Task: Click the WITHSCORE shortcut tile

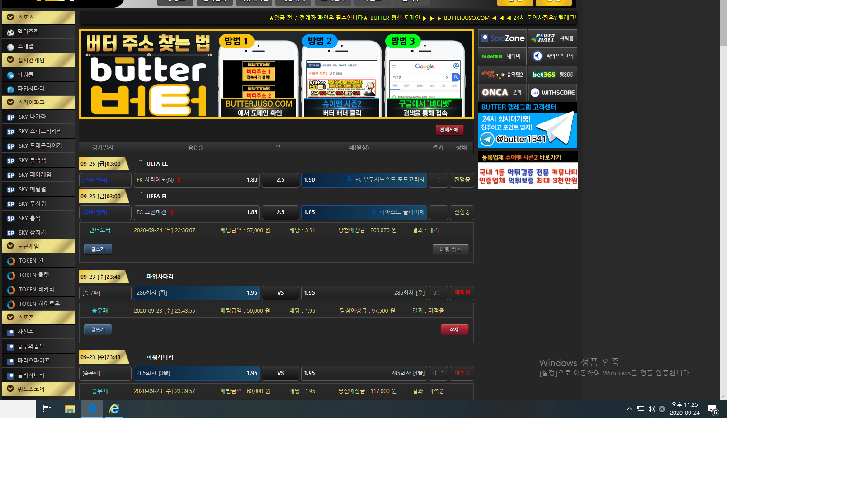Action: click(x=552, y=93)
